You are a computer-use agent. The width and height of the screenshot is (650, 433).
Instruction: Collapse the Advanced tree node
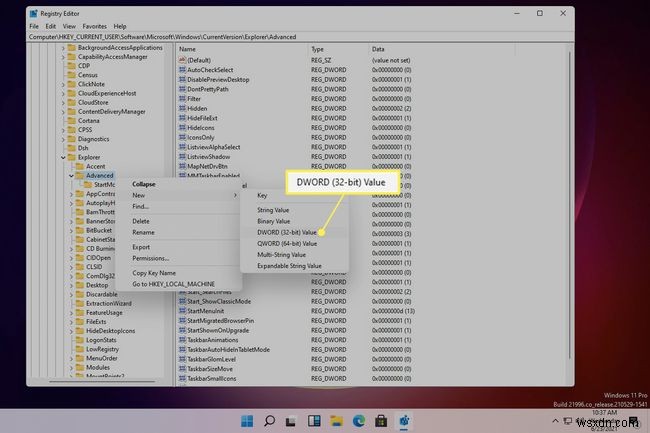pos(71,176)
